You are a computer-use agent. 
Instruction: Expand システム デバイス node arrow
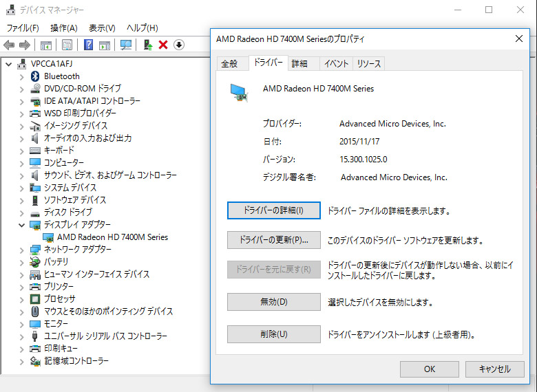coord(21,188)
